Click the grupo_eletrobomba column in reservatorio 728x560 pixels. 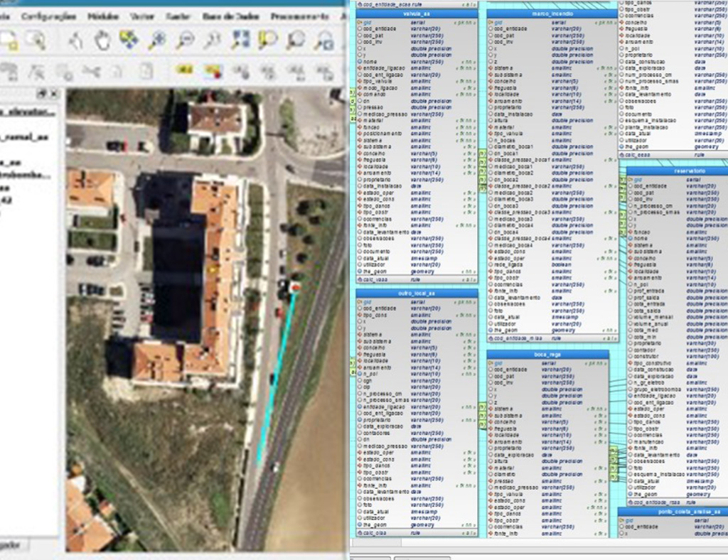tap(678, 389)
